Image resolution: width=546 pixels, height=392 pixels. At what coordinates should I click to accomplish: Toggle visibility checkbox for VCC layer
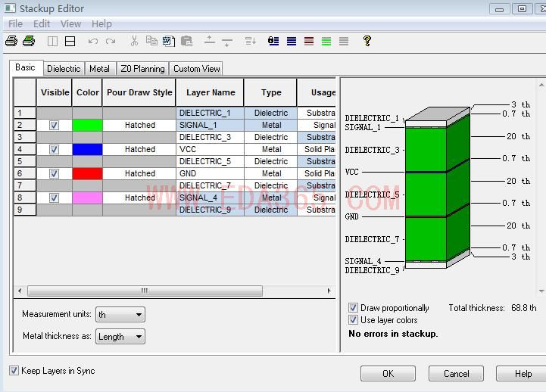54,150
